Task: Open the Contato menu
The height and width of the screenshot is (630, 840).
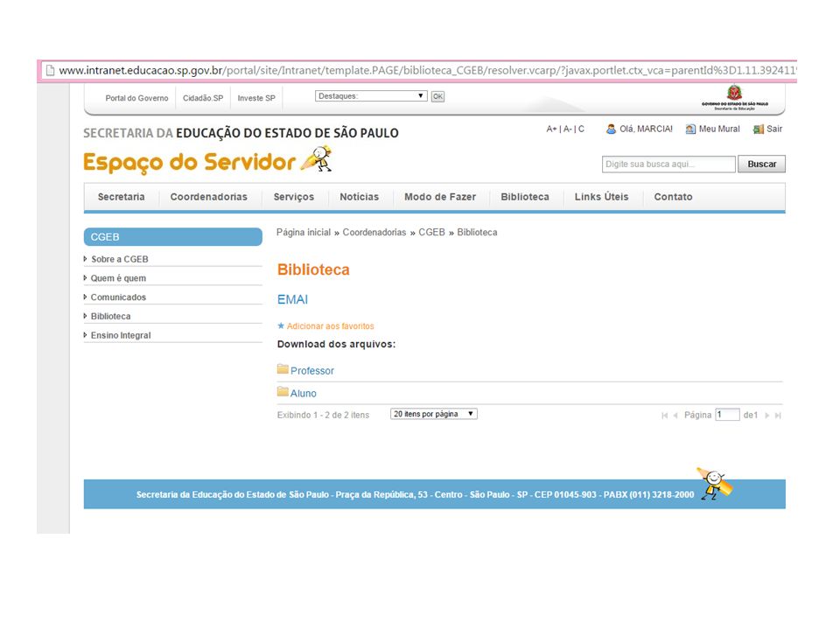Action: coord(673,197)
